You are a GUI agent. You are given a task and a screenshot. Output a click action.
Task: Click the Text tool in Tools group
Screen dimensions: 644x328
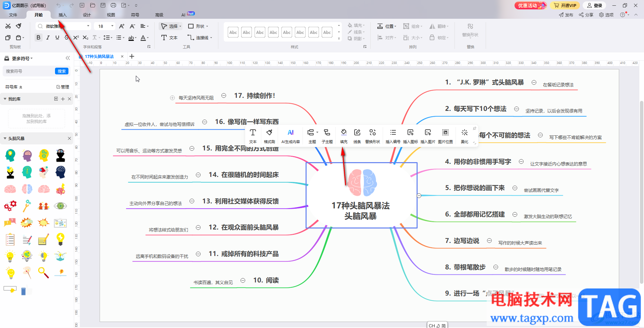click(169, 38)
